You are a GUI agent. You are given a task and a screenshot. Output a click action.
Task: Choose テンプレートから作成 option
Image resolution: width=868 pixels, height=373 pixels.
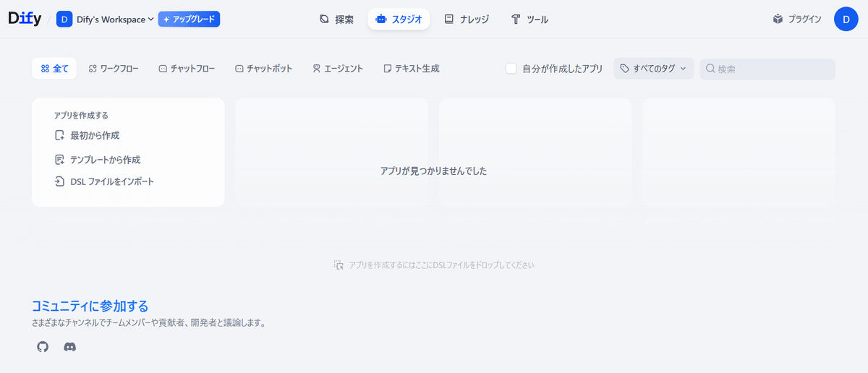pos(98,160)
